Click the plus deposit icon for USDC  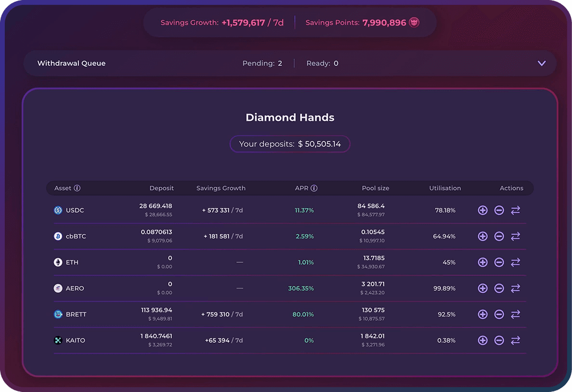(x=482, y=210)
